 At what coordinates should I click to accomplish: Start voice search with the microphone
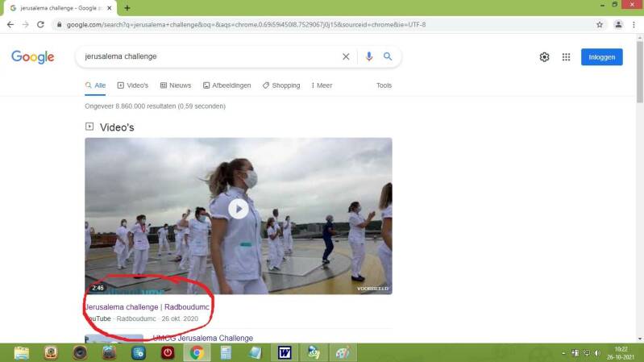point(369,56)
